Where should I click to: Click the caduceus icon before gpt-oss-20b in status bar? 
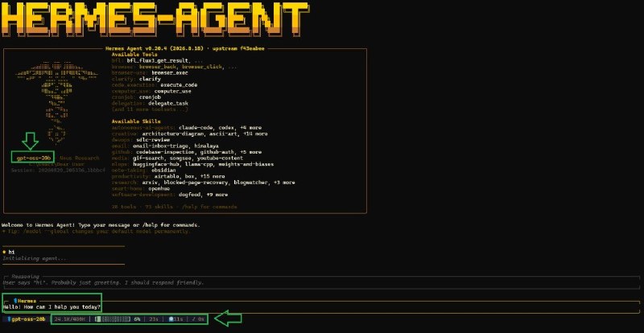[x=9, y=319]
